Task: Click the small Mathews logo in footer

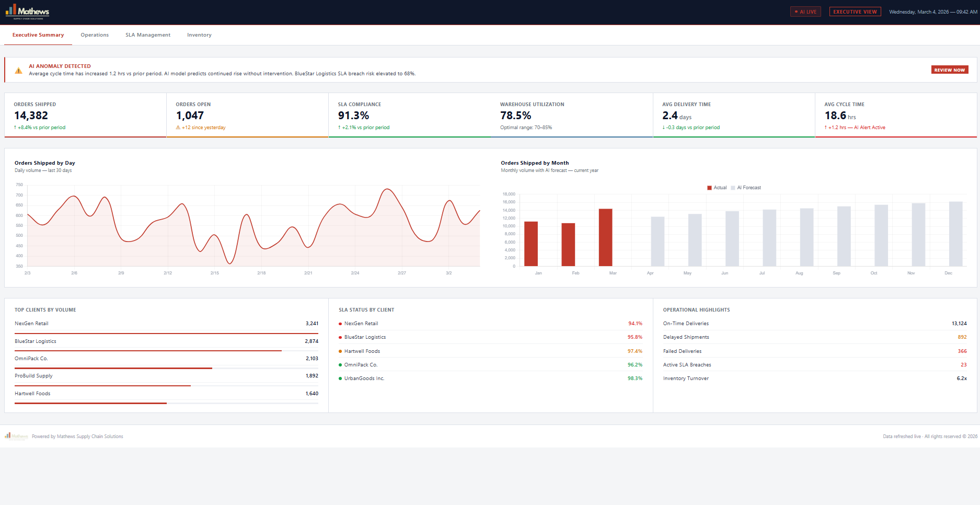Action: click(16, 436)
